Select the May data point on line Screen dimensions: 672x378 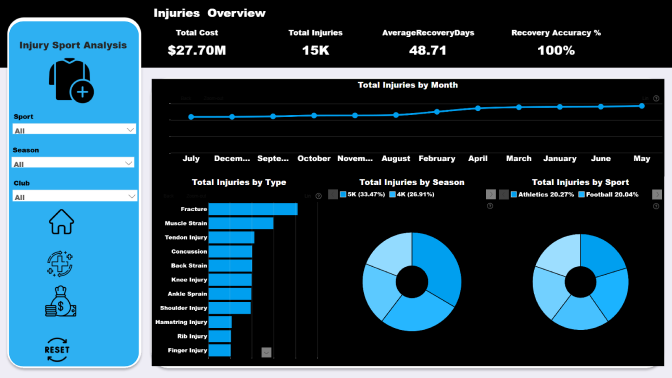click(642, 106)
